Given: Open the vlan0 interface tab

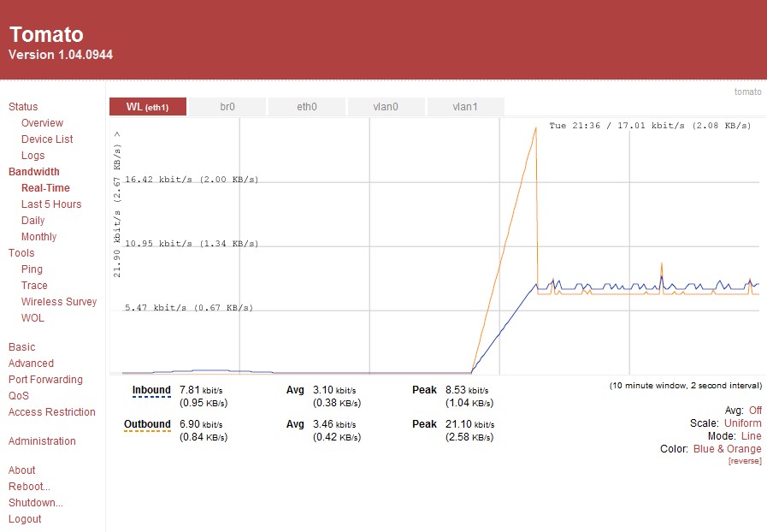Looking at the screenshot, I should pyautogui.click(x=386, y=107).
